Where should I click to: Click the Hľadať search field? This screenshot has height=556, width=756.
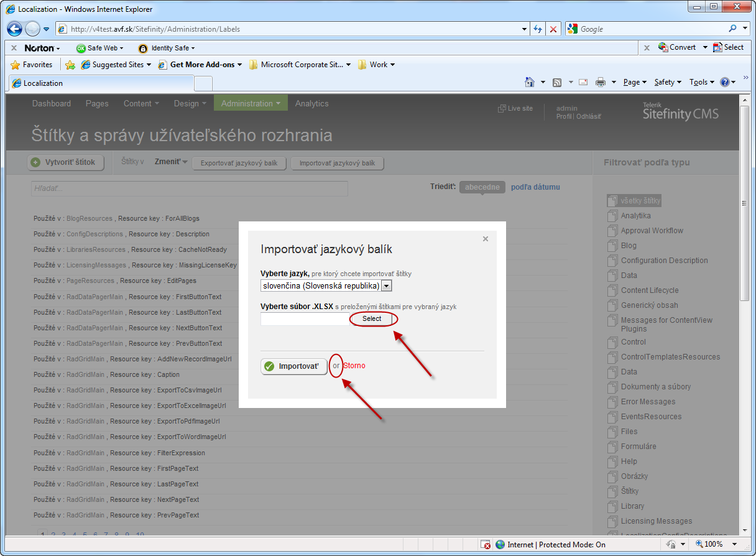click(190, 188)
